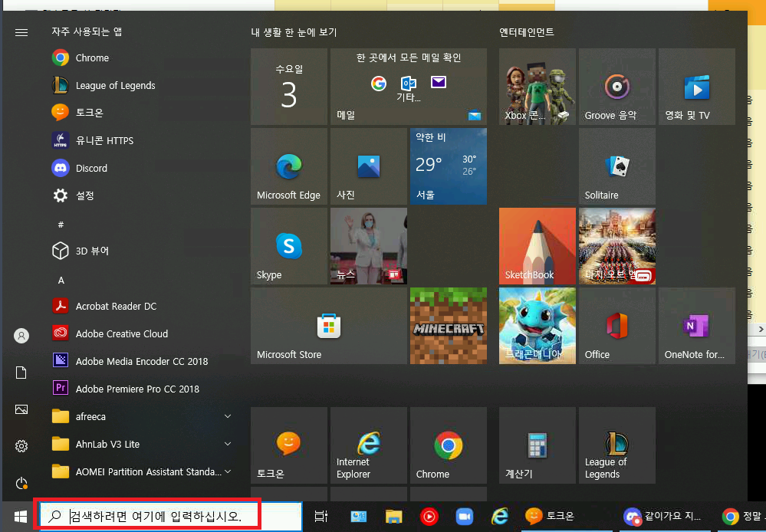
Task: Open the 뉴스 tile
Action: point(368,246)
